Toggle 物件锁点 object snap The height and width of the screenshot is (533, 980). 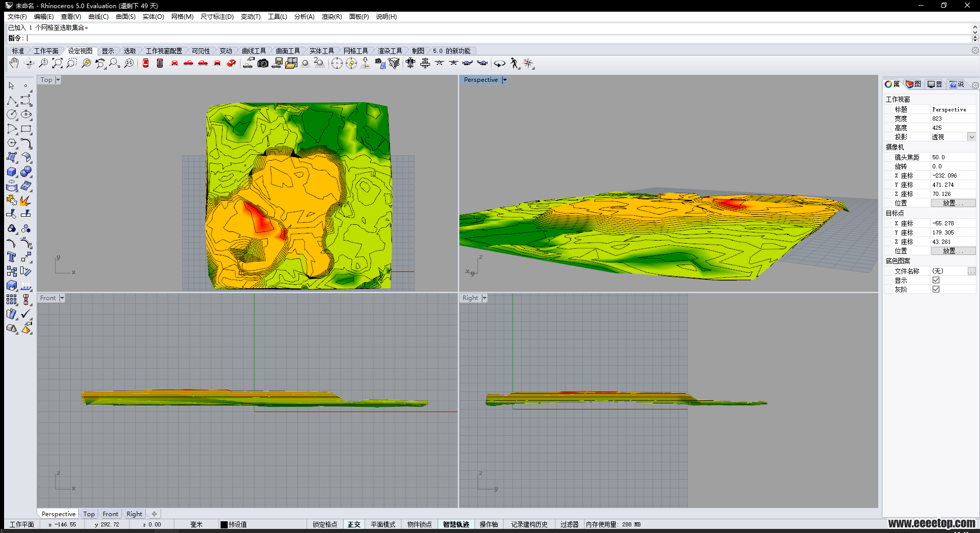(419, 524)
